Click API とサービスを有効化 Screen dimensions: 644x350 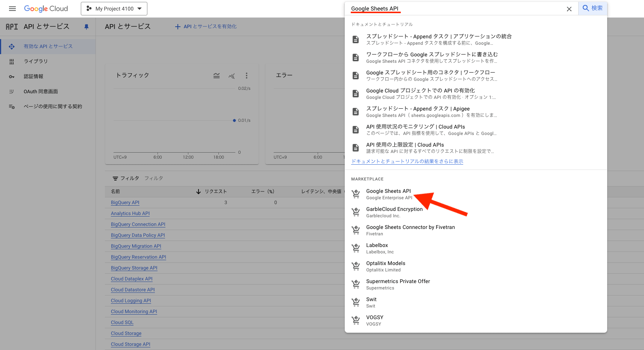pos(206,26)
